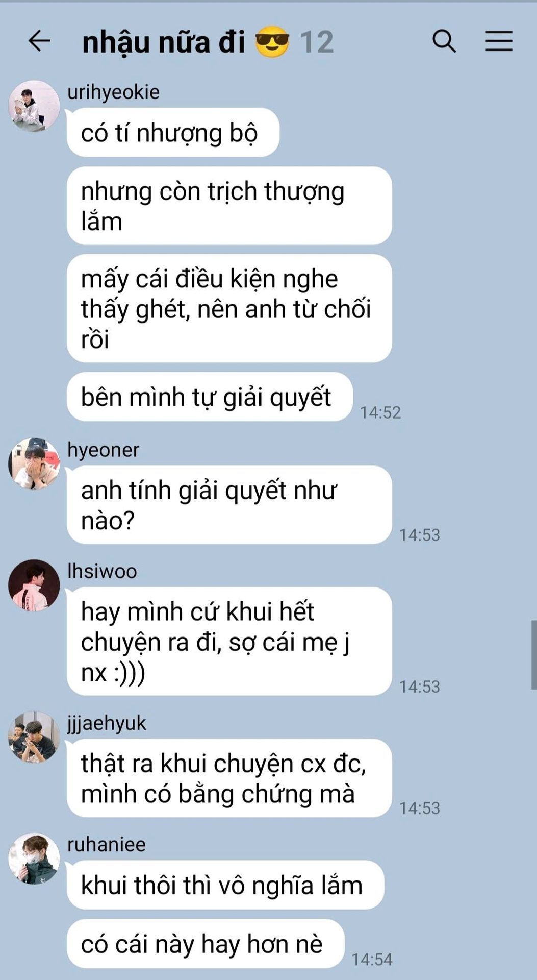This screenshot has height=980, width=537.
Task: Open the chat search magnifier
Action: [444, 41]
